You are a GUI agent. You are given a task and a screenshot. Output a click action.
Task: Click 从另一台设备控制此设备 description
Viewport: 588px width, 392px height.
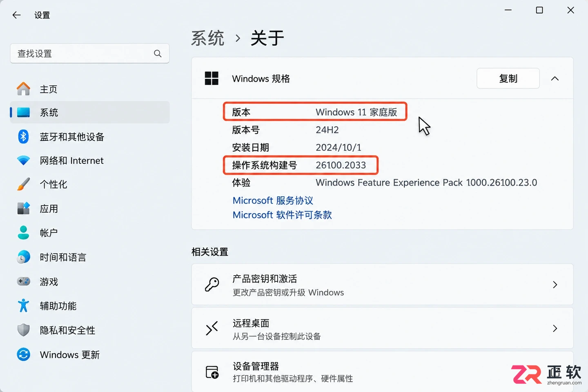tap(277, 336)
